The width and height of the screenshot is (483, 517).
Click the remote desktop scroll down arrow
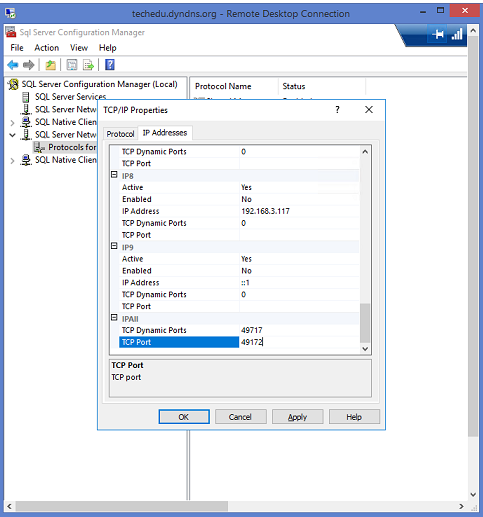[x=473, y=495]
